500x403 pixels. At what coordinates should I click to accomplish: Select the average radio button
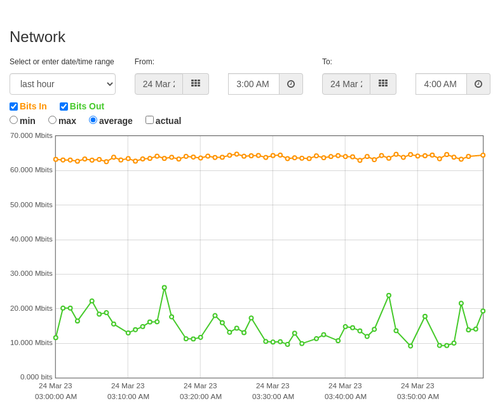pos(93,120)
